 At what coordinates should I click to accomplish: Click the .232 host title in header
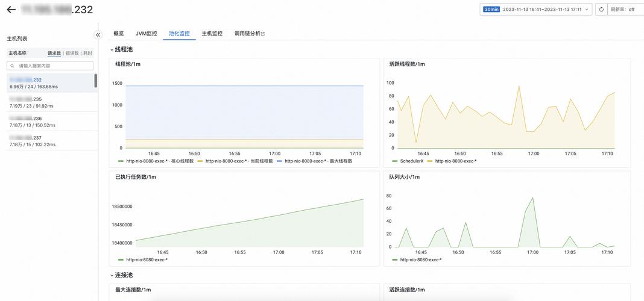57,10
